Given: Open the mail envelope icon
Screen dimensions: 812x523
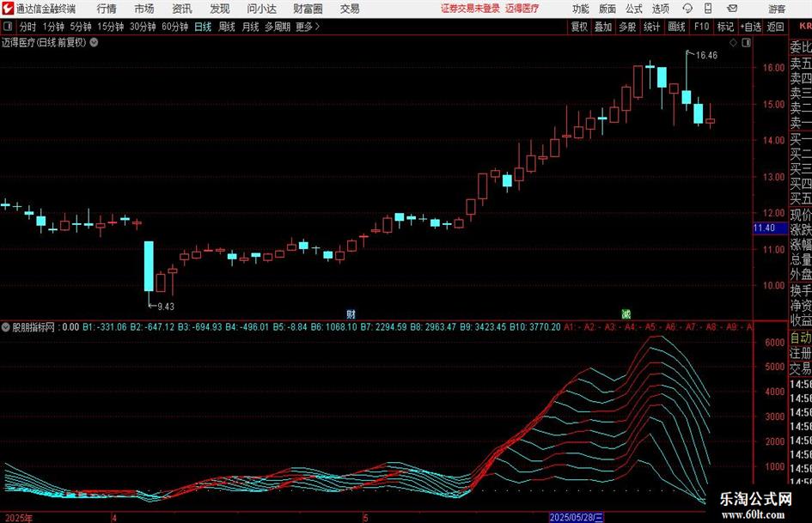Looking at the screenshot, I should click(732, 9).
